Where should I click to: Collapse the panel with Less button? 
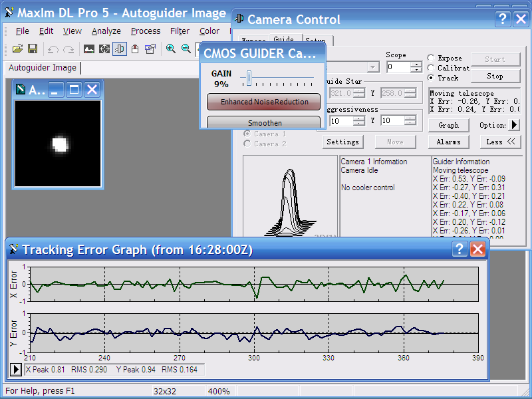[501, 142]
